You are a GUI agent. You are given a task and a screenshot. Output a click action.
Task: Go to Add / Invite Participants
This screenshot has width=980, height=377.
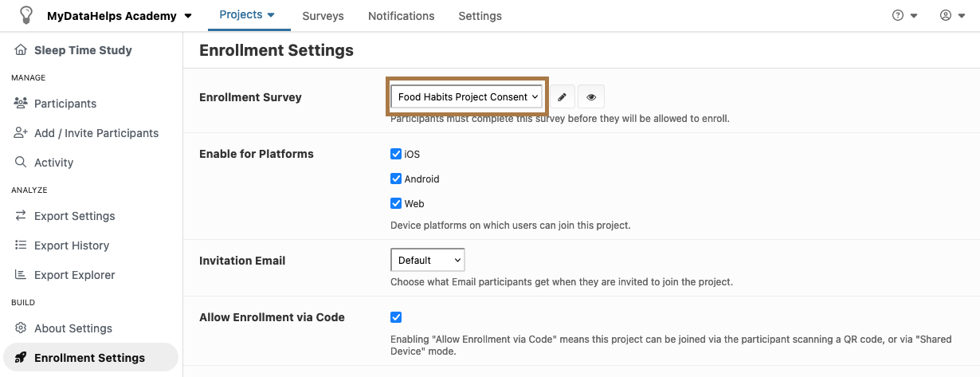(96, 133)
